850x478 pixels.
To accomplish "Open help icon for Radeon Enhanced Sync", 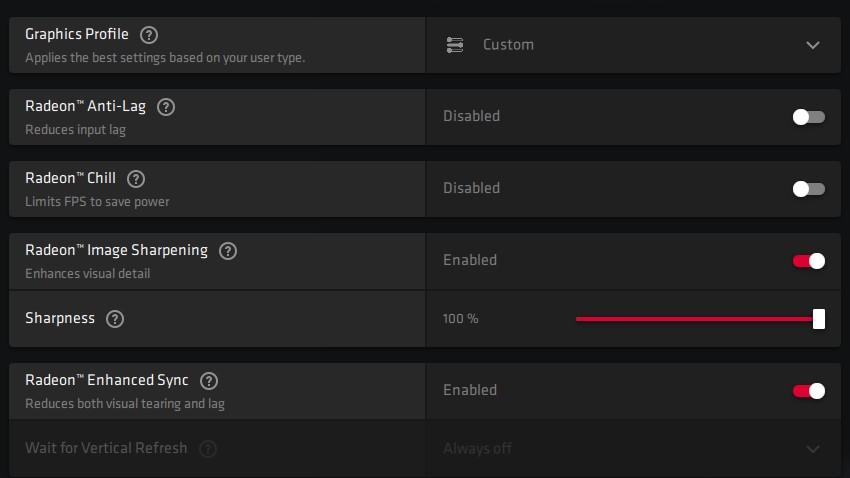I will click(x=209, y=381).
